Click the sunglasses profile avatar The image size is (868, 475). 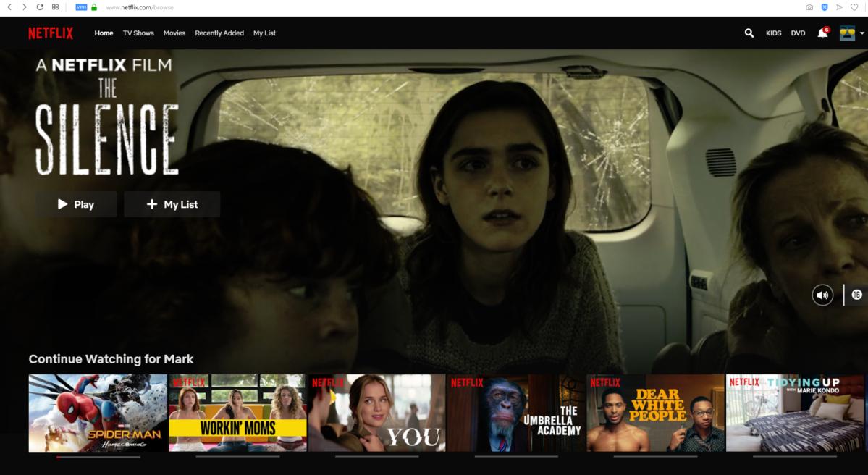847,33
